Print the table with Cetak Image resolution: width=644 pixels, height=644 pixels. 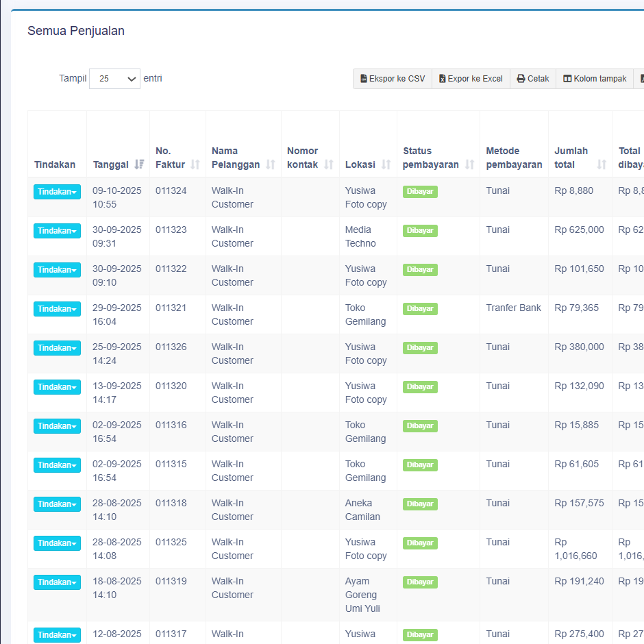point(533,79)
